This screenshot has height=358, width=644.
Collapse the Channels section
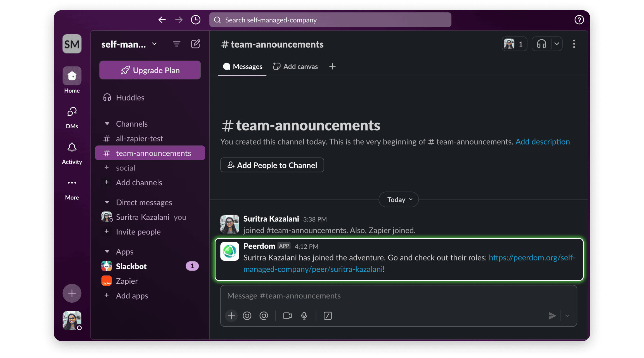coord(107,124)
